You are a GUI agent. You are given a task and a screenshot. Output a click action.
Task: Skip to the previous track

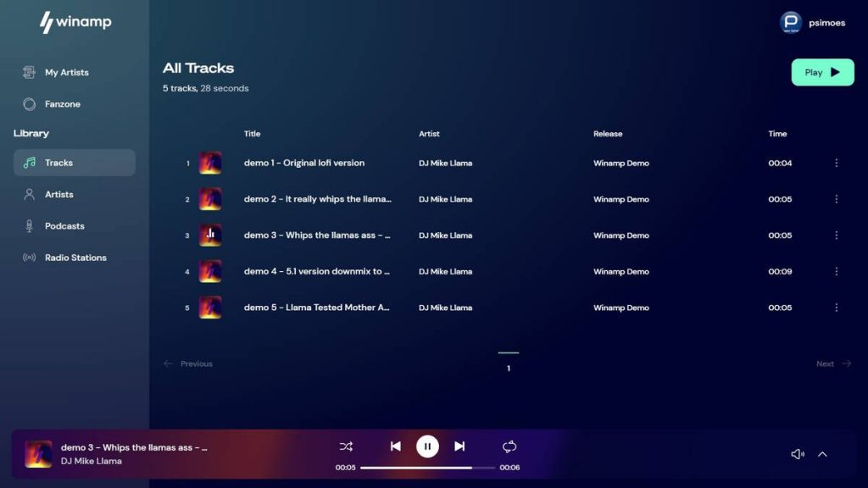395,446
